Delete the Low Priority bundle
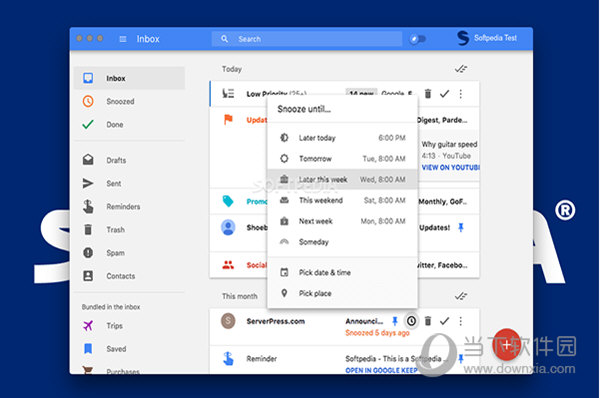 click(x=428, y=93)
